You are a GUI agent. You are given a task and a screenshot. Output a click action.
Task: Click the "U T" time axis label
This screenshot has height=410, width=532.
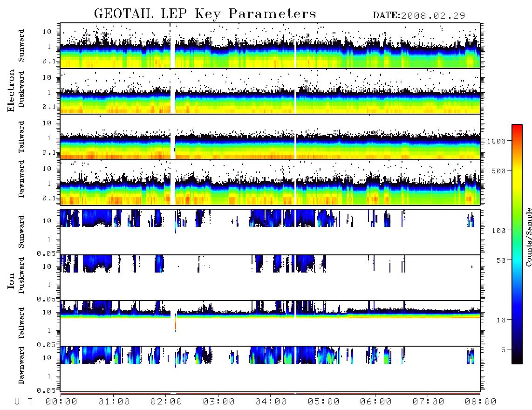pyautogui.click(x=23, y=402)
